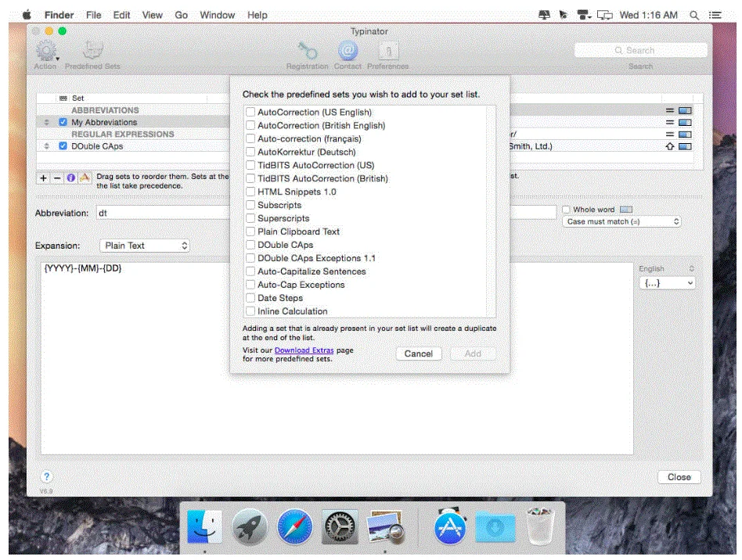This screenshot has height=560, width=742.
Task: Open Downloads folder in the Dock
Action: pos(495,526)
